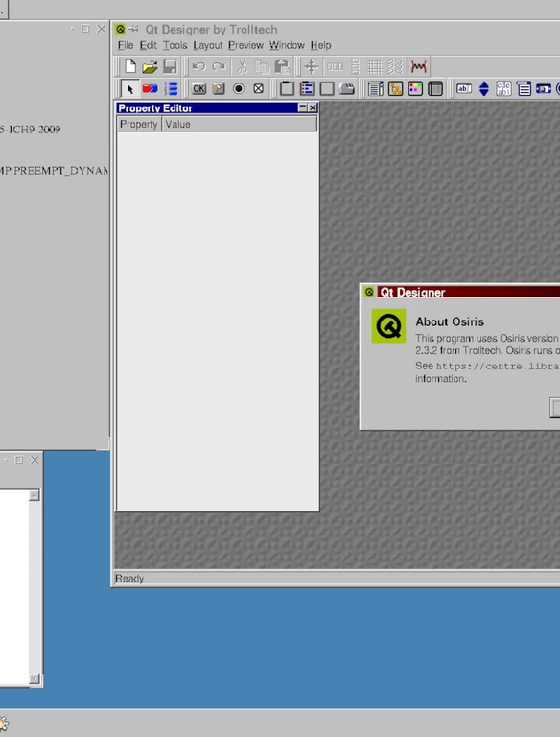Image resolution: width=560 pixels, height=737 pixels.
Task: Click the Ready status bar text
Action: (129, 579)
